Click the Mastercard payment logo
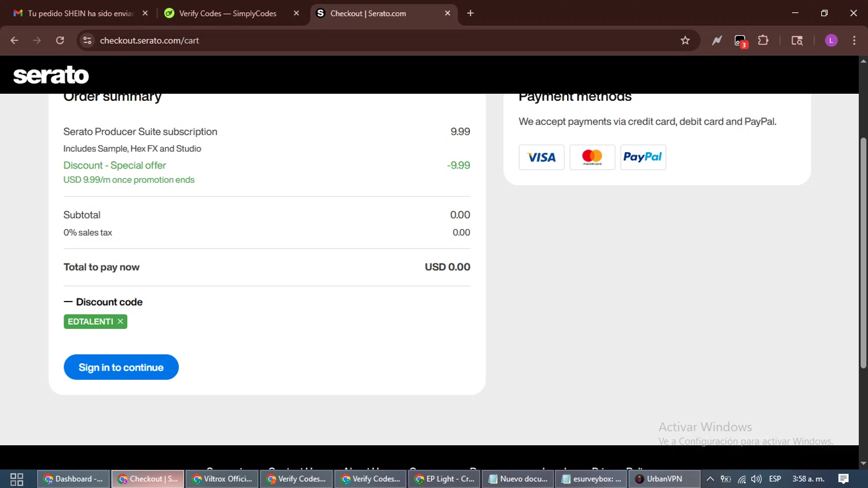Screen dimensions: 868x488 (x=592, y=157)
